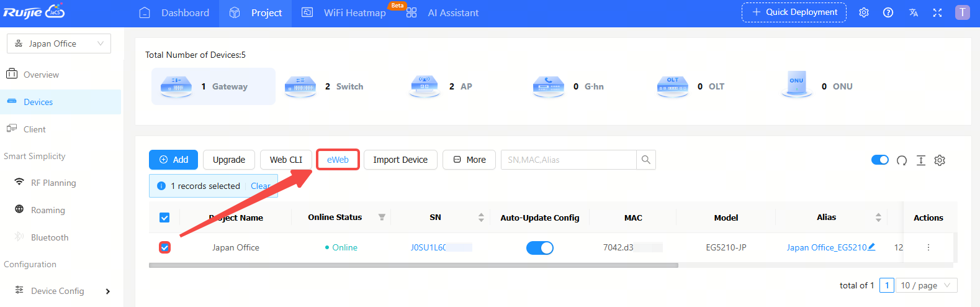Open the Client sidebar item

35,129
